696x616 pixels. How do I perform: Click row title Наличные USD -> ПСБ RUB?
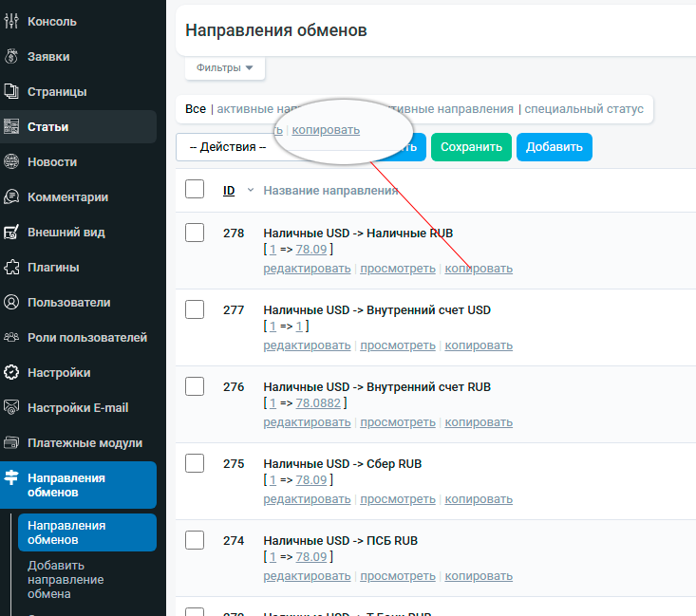341,541
